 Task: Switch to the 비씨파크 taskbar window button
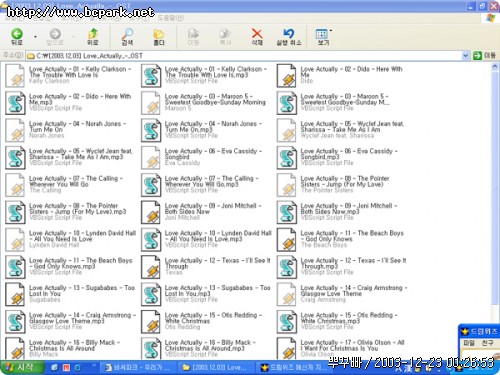[x=137, y=368]
